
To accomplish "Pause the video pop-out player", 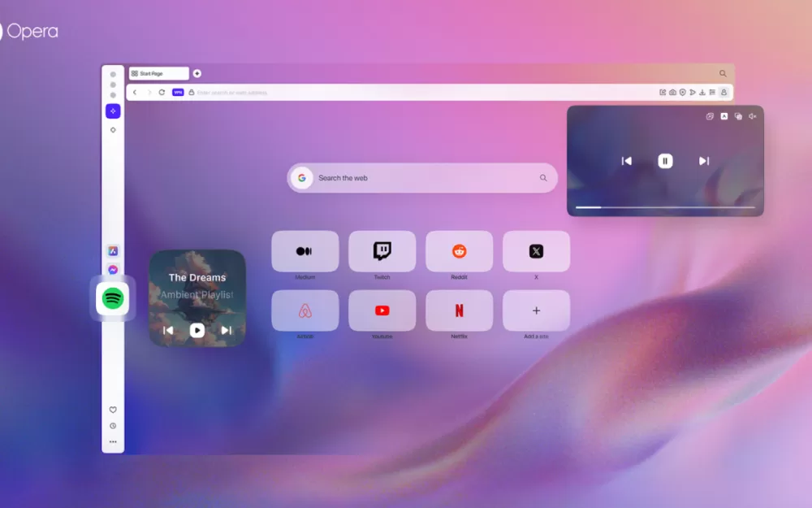I will click(x=665, y=161).
